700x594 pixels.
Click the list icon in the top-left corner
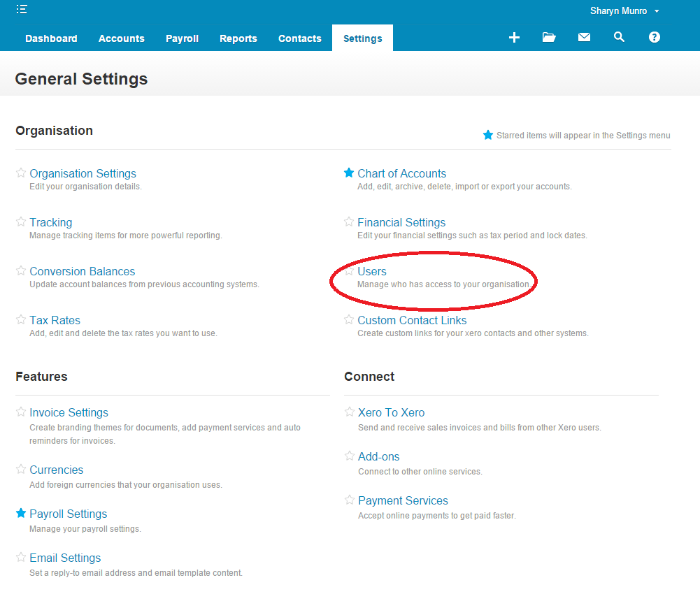tap(20, 9)
